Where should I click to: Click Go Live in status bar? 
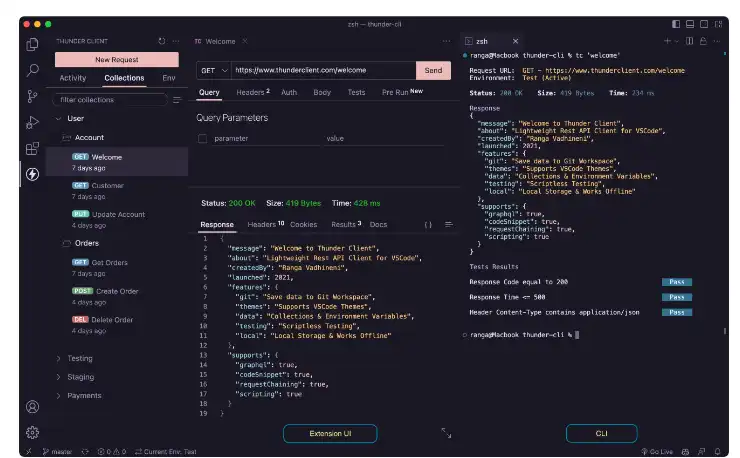(656, 451)
